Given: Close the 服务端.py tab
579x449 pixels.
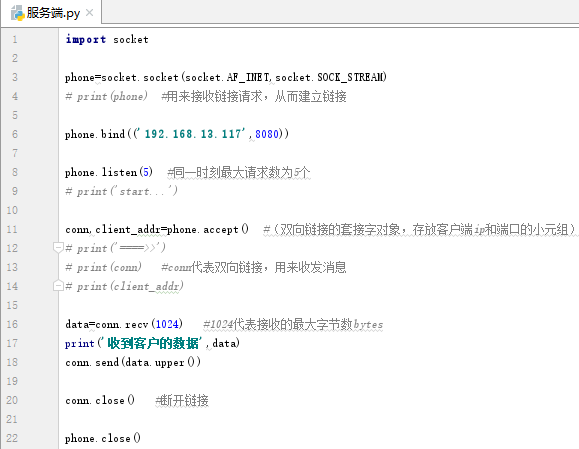Looking at the screenshot, I should coord(89,13).
